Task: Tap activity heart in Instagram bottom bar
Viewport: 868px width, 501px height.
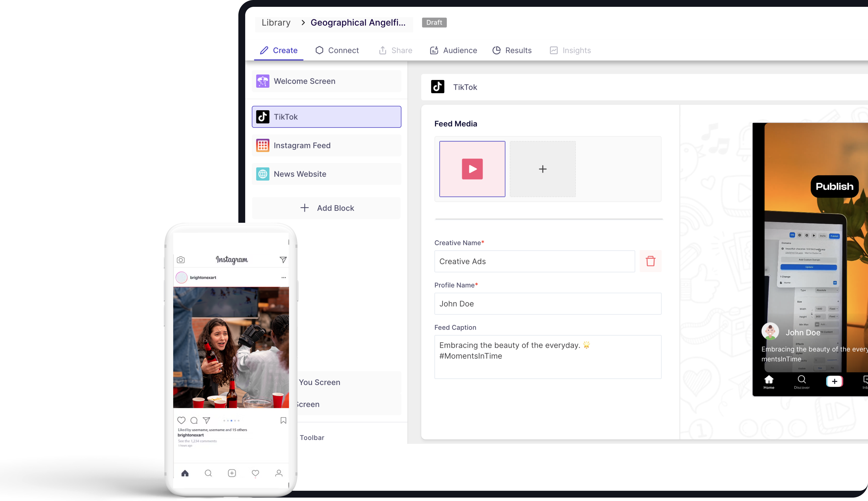Action: [255, 473]
